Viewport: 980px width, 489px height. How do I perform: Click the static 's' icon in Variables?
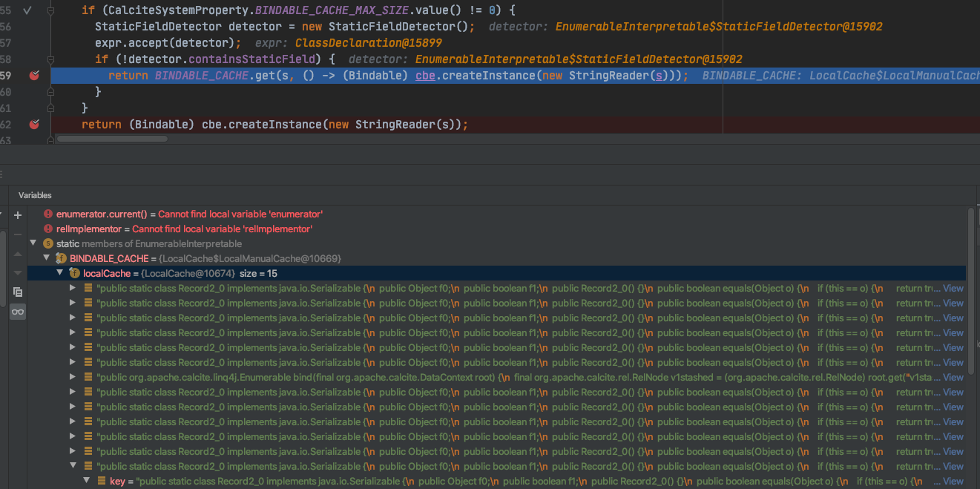pyautogui.click(x=49, y=243)
